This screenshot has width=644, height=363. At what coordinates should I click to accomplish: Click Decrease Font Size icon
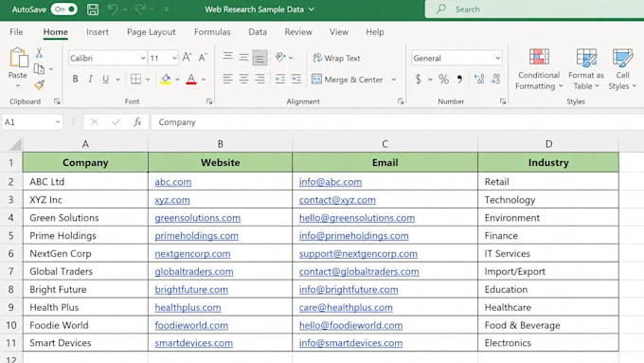click(x=203, y=58)
